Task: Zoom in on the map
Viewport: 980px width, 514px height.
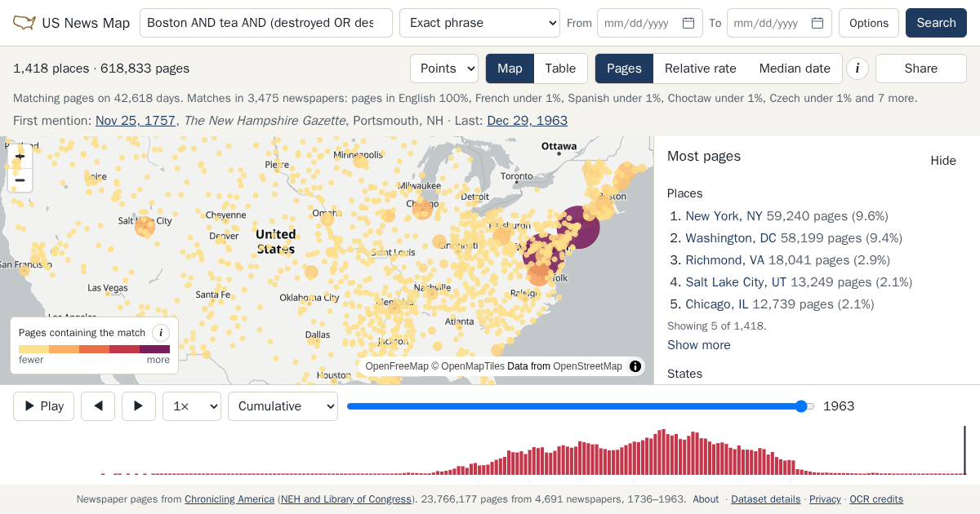Action: (x=20, y=156)
